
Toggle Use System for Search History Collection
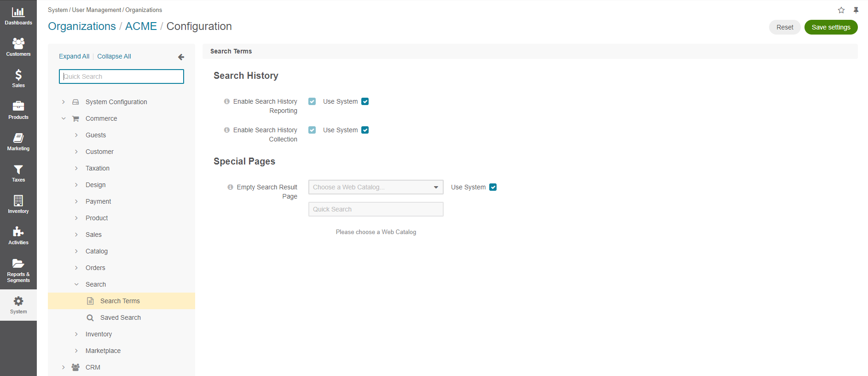(365, 130)
